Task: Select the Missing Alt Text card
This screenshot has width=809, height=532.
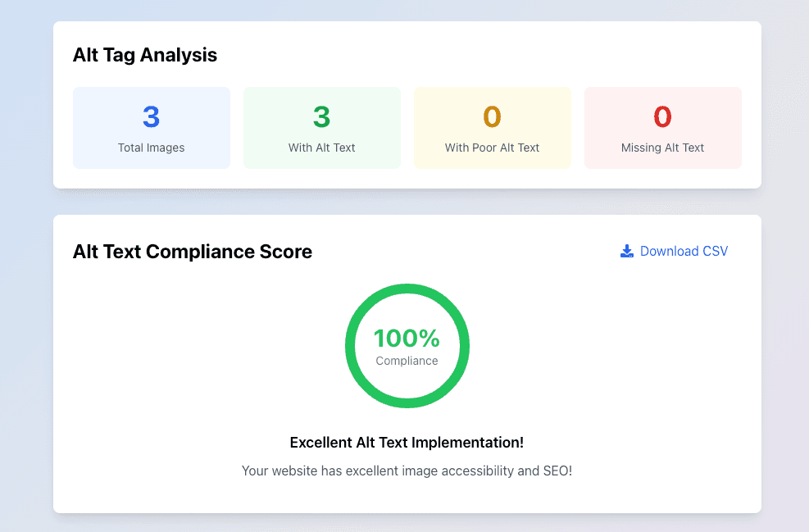Action: pyautogui.click(x=663, y=128)
